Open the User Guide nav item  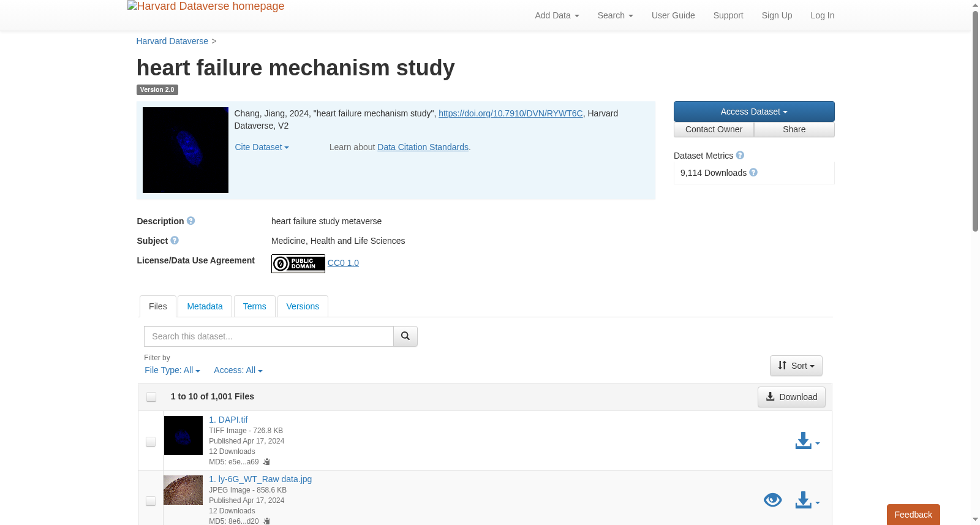click(673, 15)
